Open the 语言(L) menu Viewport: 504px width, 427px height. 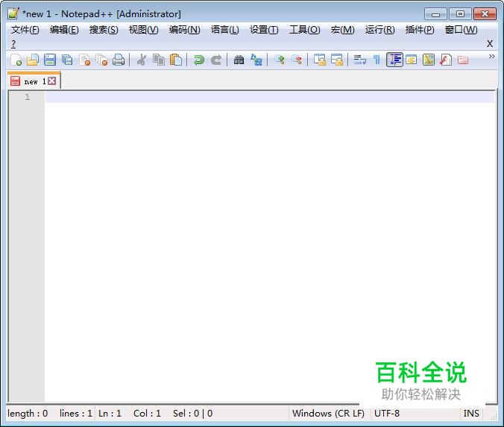pyautogui.click(x=224, y=30)
